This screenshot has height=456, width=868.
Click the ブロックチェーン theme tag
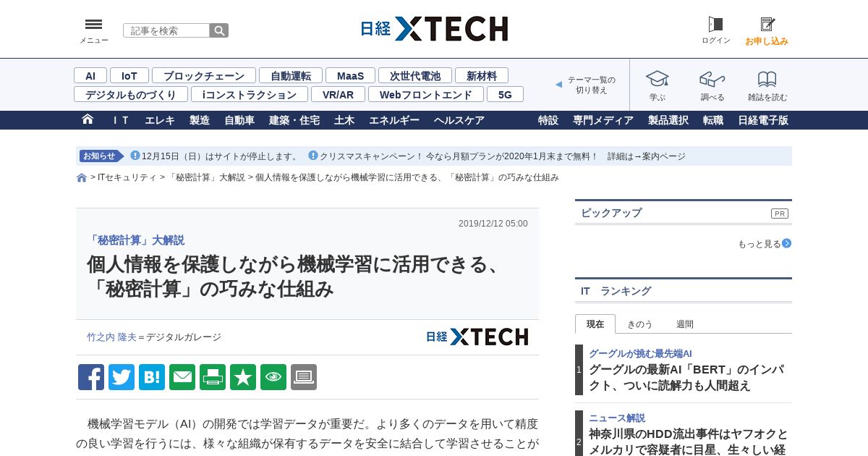pos(204,75)
